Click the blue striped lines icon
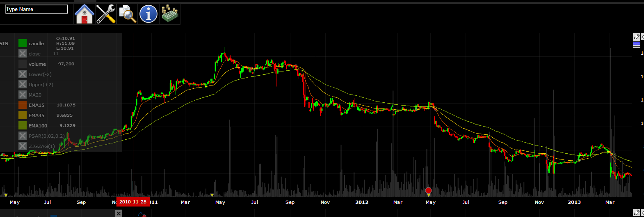 (637, 44)
